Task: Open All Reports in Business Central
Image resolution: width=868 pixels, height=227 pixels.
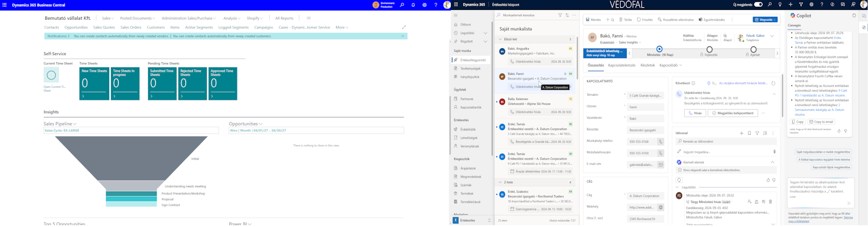Action: (x=284, y=19)
